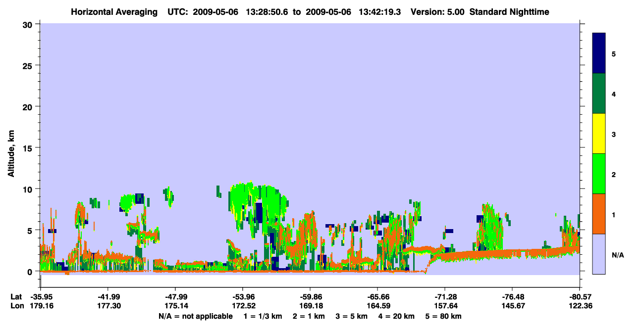Click latitude value -65.66

tap(377, 297)
